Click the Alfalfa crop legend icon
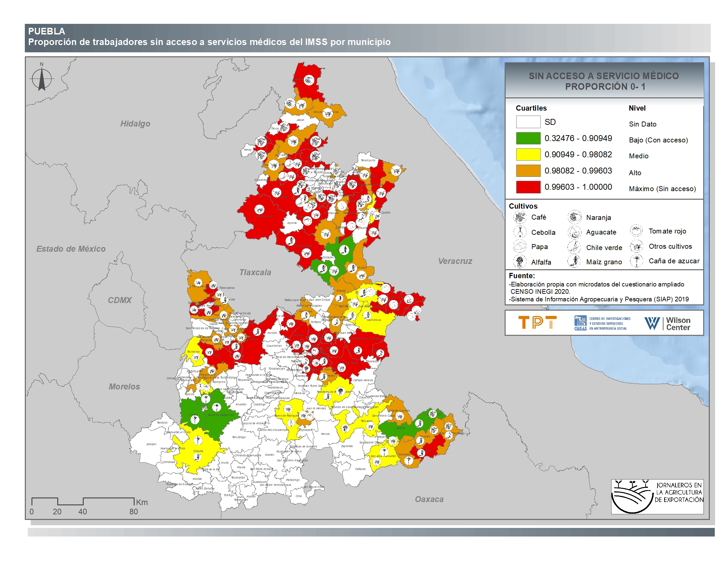Viewport: 728px width, 563px height. coord(520,262)
